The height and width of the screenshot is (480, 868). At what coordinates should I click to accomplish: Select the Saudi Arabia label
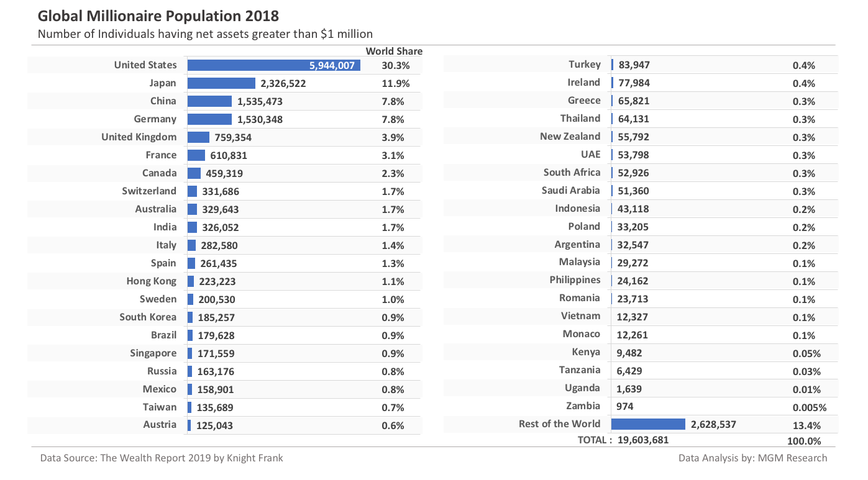(x=571, y=190)
